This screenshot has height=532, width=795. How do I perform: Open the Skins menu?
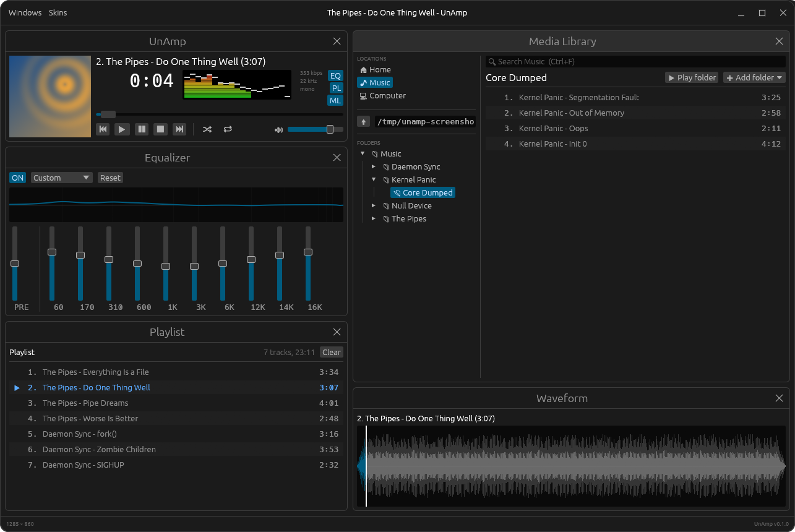point(58,12)
